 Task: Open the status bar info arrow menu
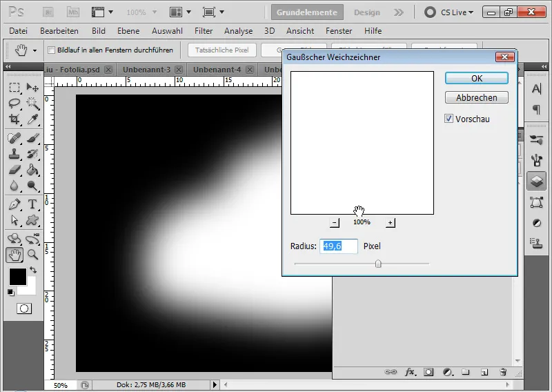pos(215,384)
